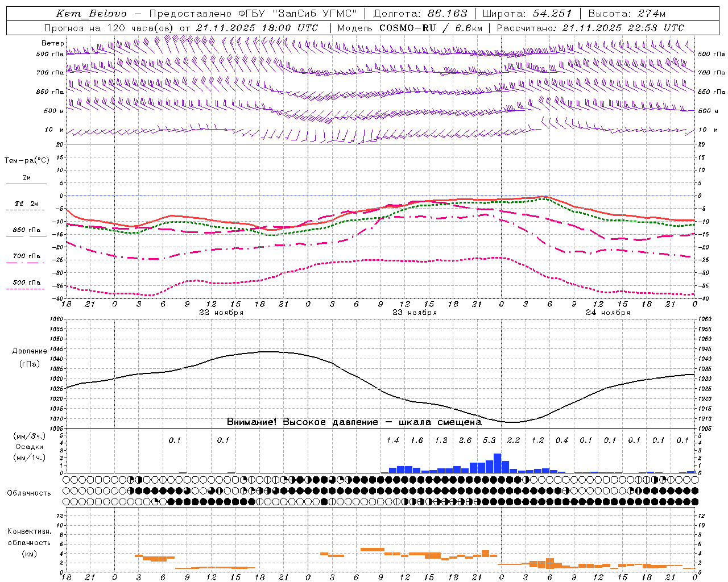Click the Давление section label
Image resolution: width=728 pixels, height=582 pixels.
click(x=30, y=351)
